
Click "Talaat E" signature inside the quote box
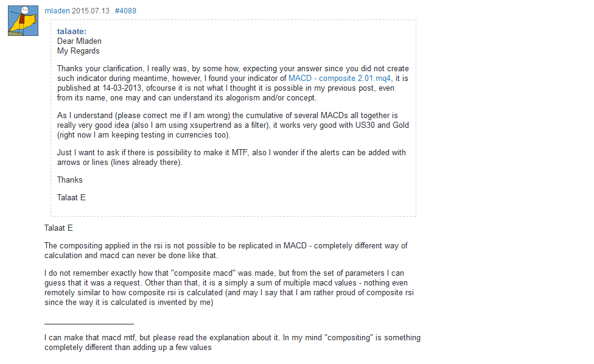tap(71, 198)
